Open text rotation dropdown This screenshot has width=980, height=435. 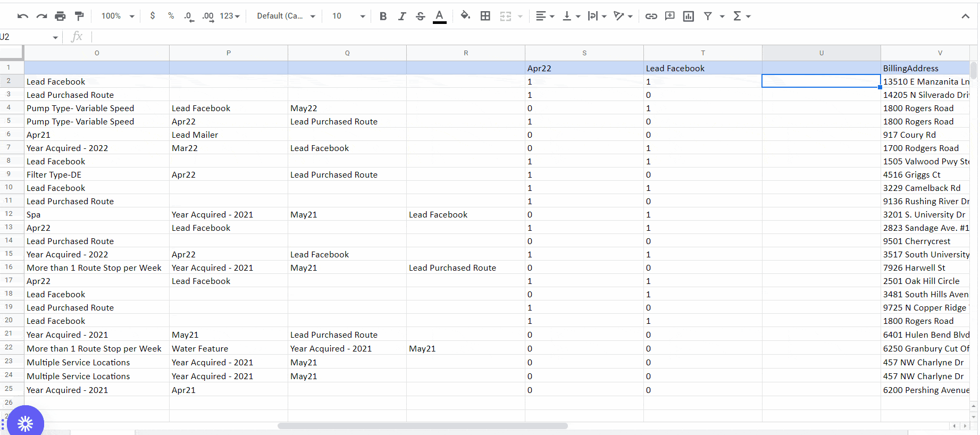[623, 16]
